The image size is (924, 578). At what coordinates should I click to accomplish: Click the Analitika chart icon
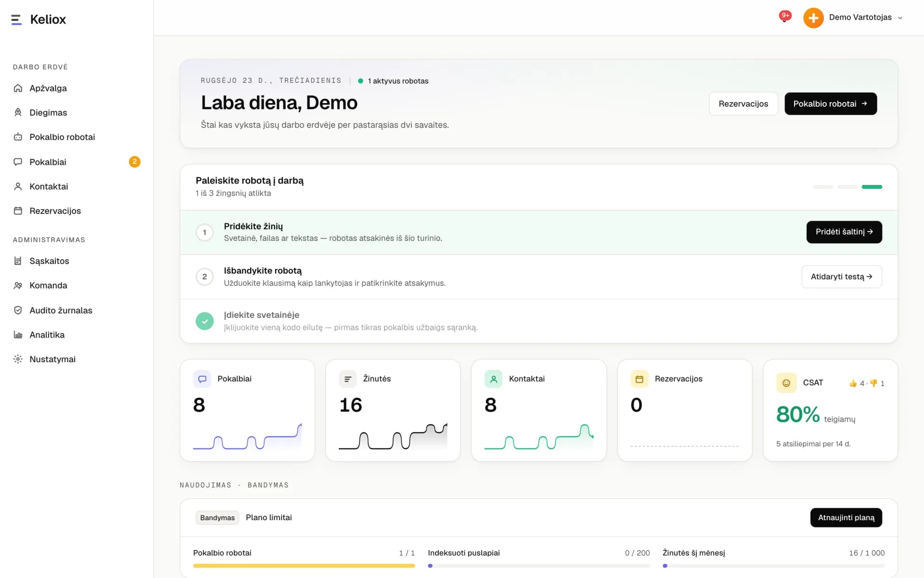tap(18, 335)
